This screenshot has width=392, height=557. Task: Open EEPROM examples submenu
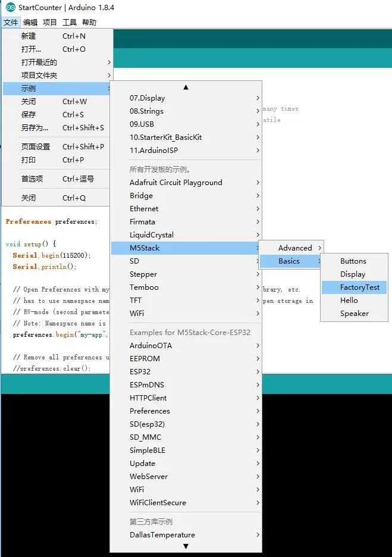pos(186,359)
